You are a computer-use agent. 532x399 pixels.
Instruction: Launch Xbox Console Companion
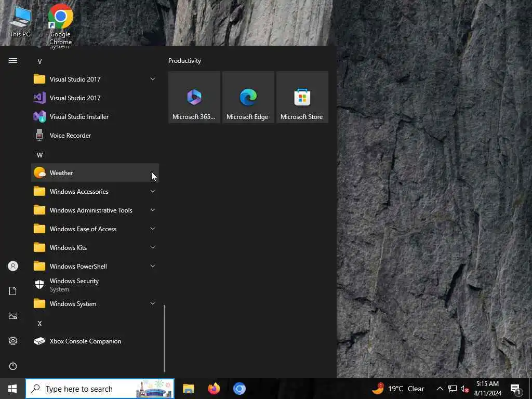[x=95, y=341]
